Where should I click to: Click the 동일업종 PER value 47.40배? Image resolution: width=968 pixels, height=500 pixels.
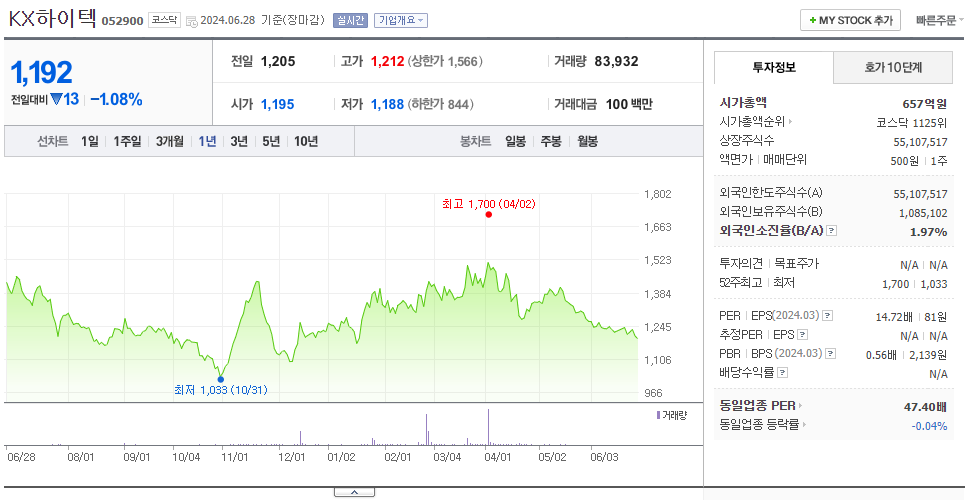[925, 407]
